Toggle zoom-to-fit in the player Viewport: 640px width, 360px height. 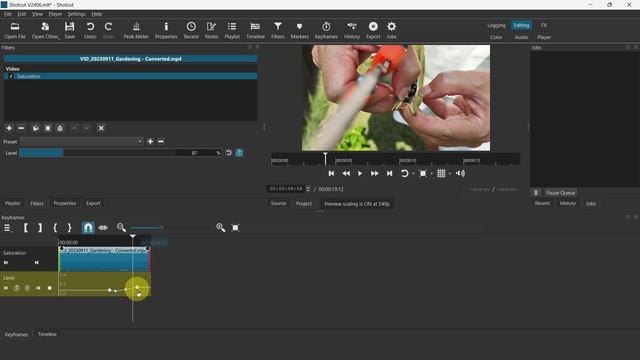(x=423, y=173)
